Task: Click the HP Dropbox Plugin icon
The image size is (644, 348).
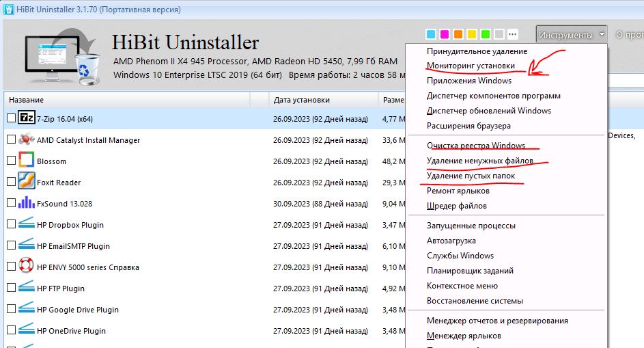Action: click(x=26, y=224)
